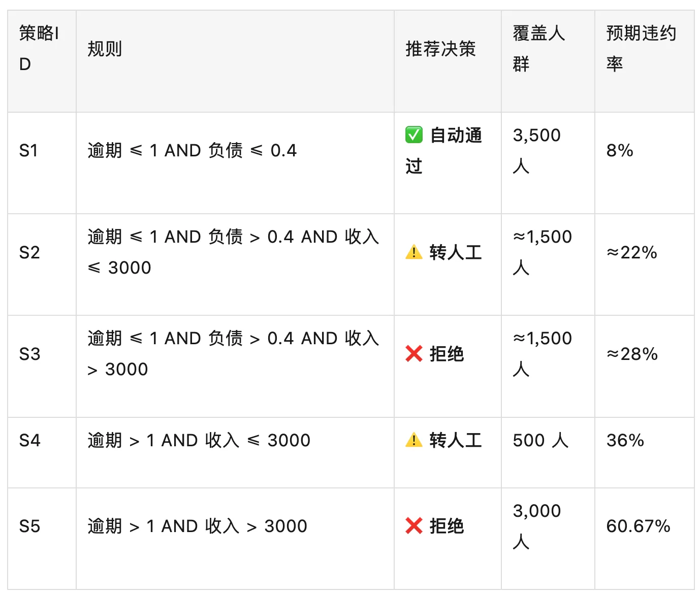
Task: Click the red cross icon in S5 row
Action: tap(414, 526)
